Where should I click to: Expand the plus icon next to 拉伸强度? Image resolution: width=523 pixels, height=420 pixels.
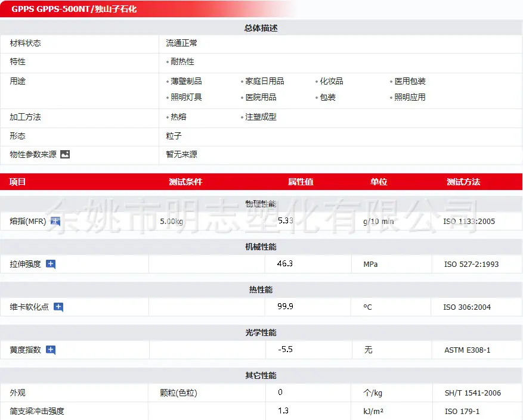50,265
